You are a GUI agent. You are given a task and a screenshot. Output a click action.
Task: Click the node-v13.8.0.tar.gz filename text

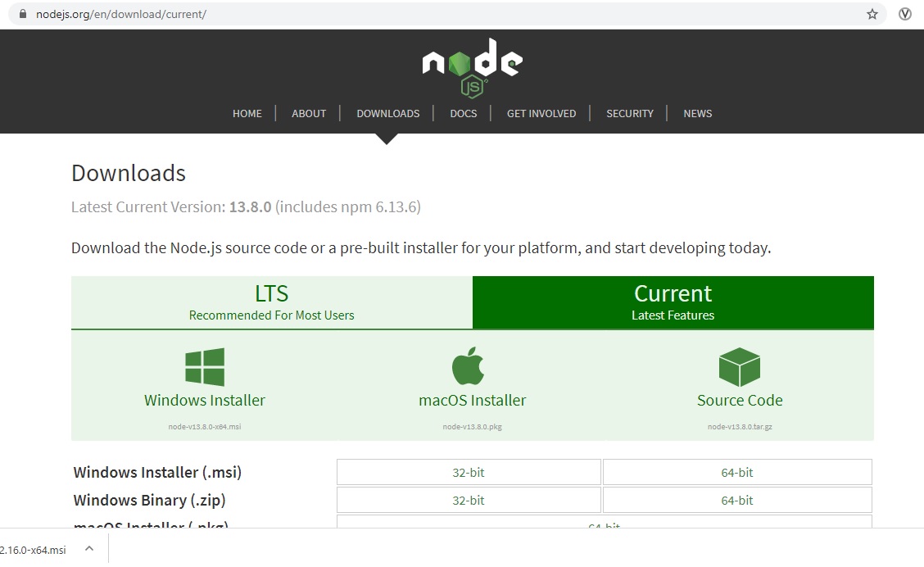740,427
